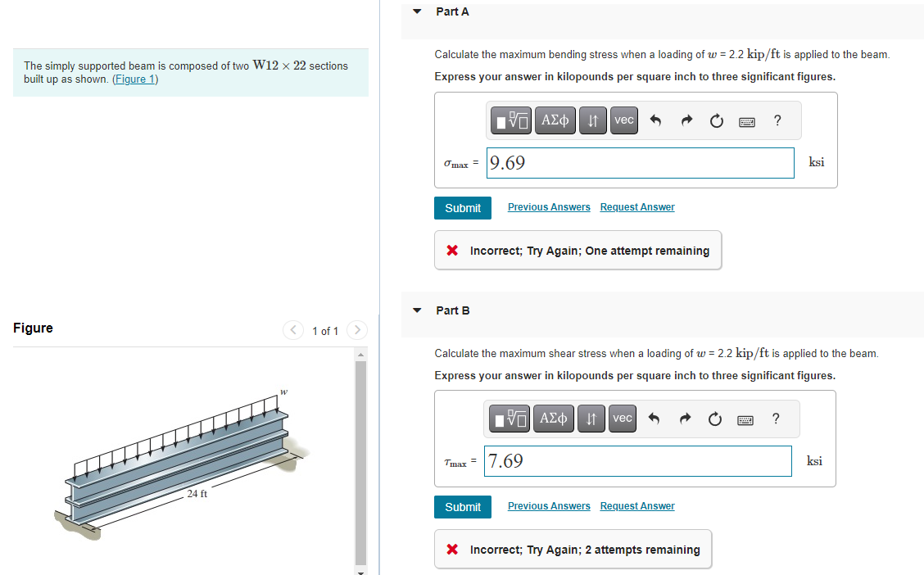
Task: Redo edit in Part A toolbar
Action: 686,120
